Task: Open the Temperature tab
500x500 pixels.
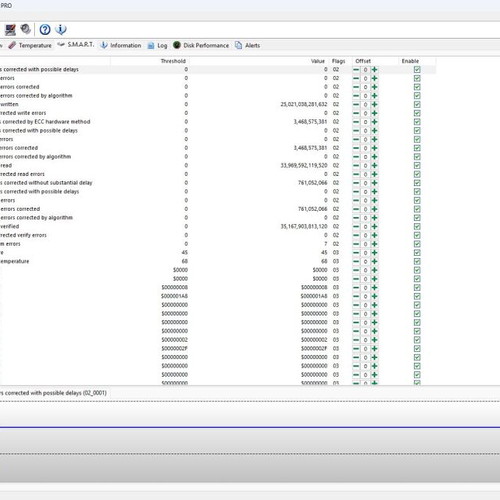Action: [x=30, y=45]
